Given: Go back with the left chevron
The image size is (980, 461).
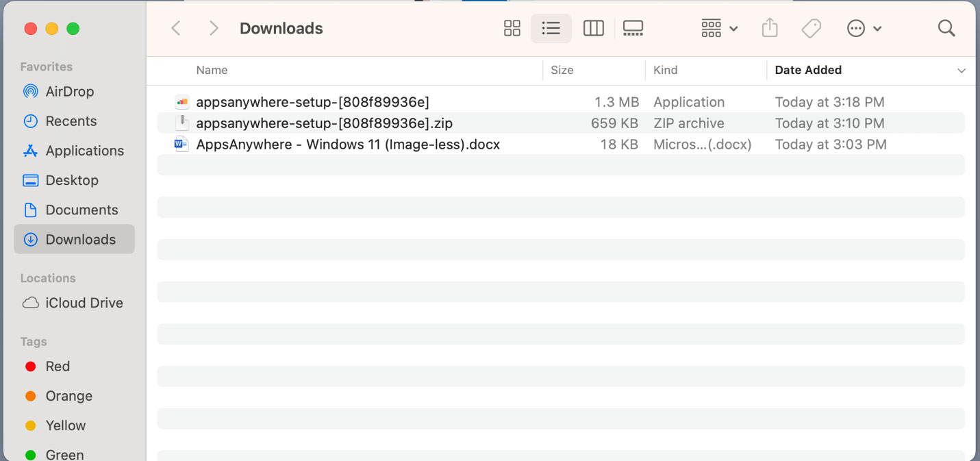Looking at the screenshot, I should coord(176,28).
